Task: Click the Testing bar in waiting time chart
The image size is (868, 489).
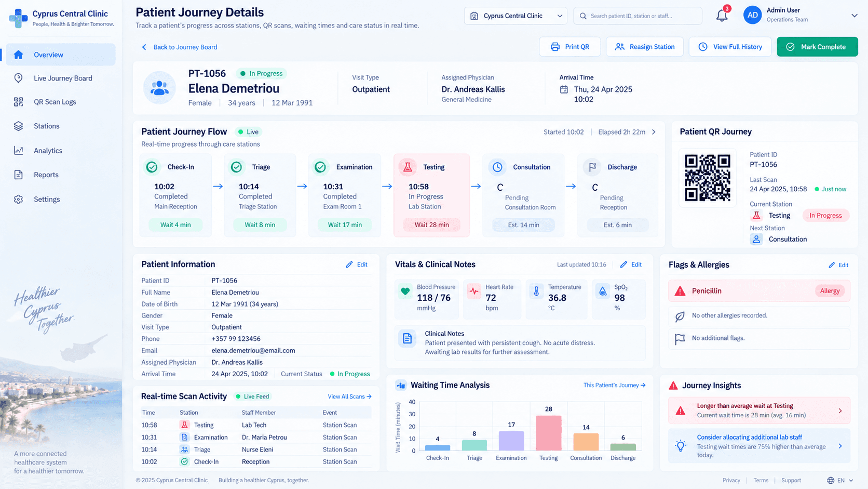Action: click(549, 433)
